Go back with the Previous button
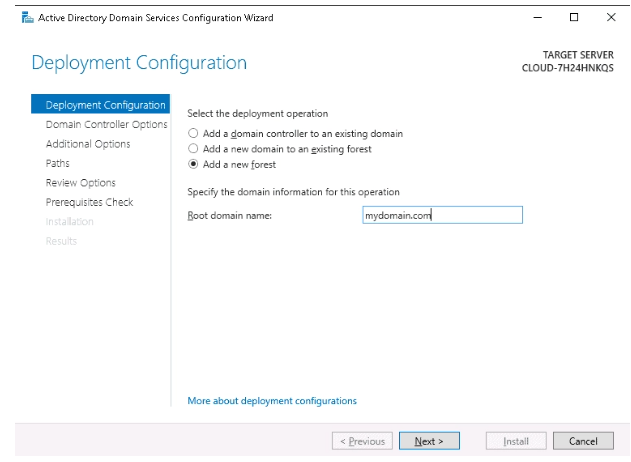Image resolution: width=631 pixels, height=462 pixels. tap(362, 441)
